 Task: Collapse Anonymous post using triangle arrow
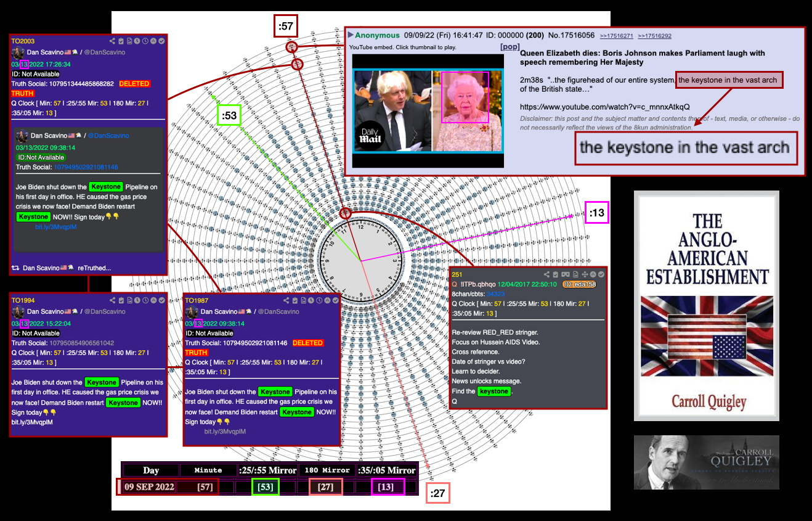pyautogui.click(x=351, y=35)
